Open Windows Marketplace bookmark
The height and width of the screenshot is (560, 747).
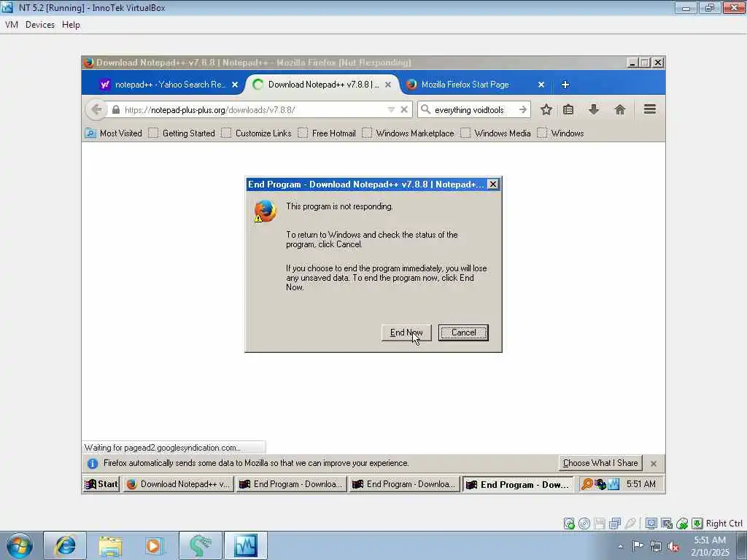(409, 133)
